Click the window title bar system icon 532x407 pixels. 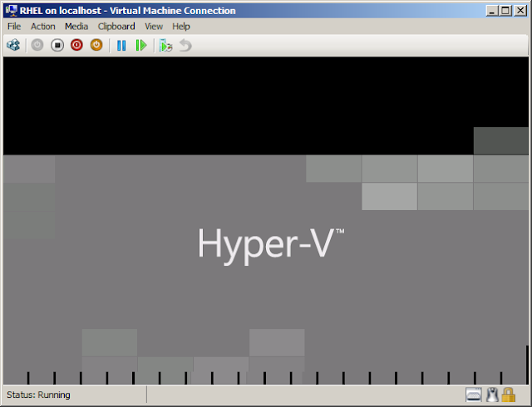pyautogui.click(x=11, y=11)
